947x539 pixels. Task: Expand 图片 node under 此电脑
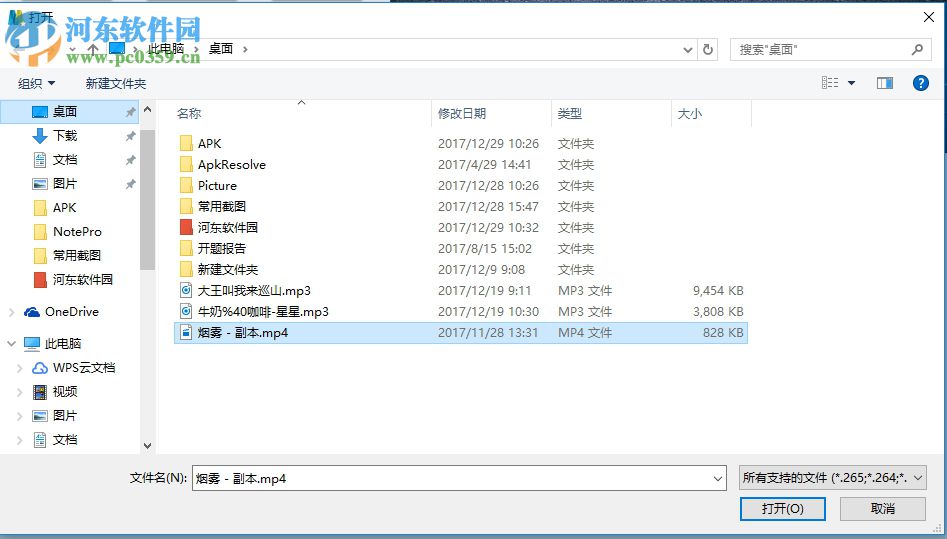pyautogui.click(x=19, y=416)
